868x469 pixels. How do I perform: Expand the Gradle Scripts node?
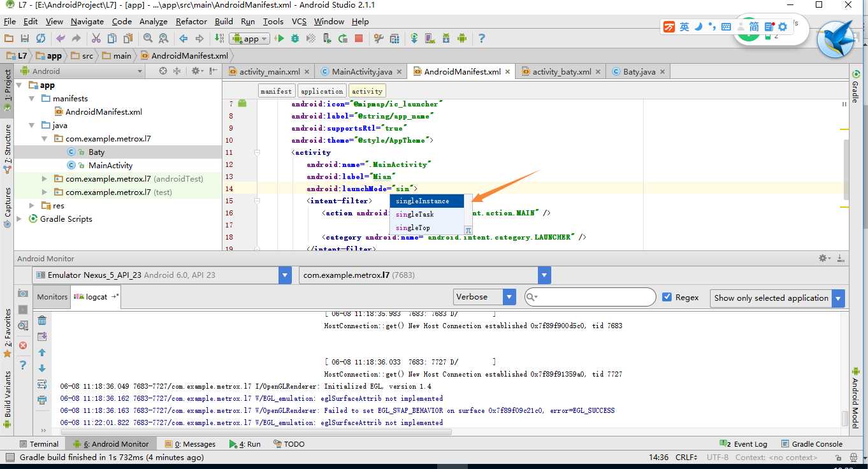19,219
